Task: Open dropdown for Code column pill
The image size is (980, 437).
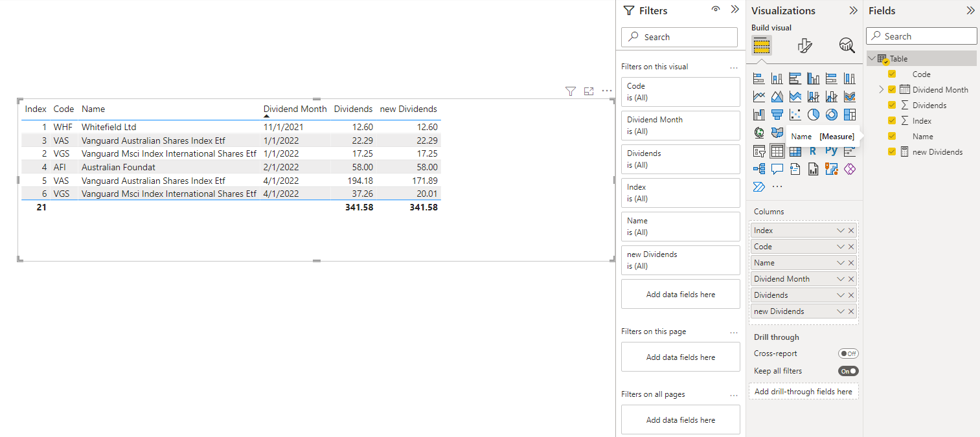Action: pos(841,247)
